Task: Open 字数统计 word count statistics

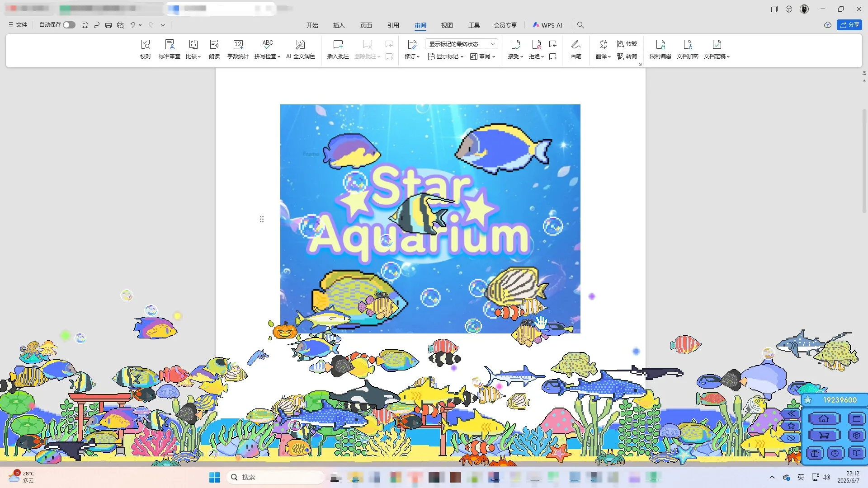Action: coord(238,49)
